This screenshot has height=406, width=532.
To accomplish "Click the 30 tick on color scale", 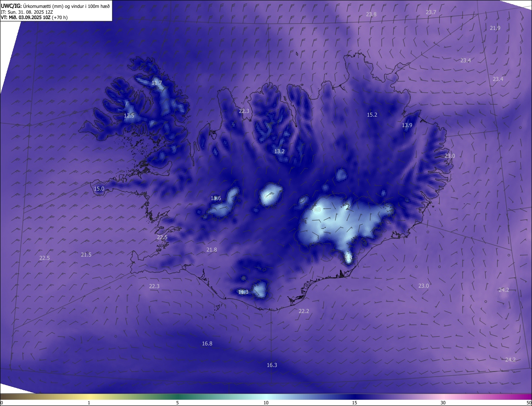I will coord(443,403).
